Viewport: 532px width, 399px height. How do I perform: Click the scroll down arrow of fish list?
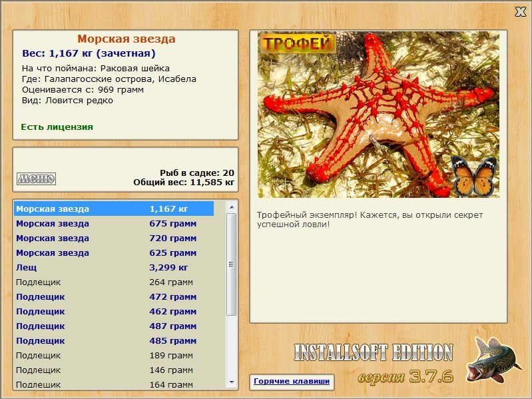pos(232,382)
